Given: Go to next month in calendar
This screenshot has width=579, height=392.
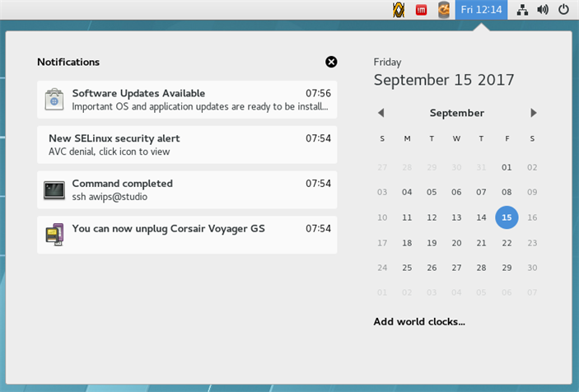Looking at the screenshot, I should 533,113.
